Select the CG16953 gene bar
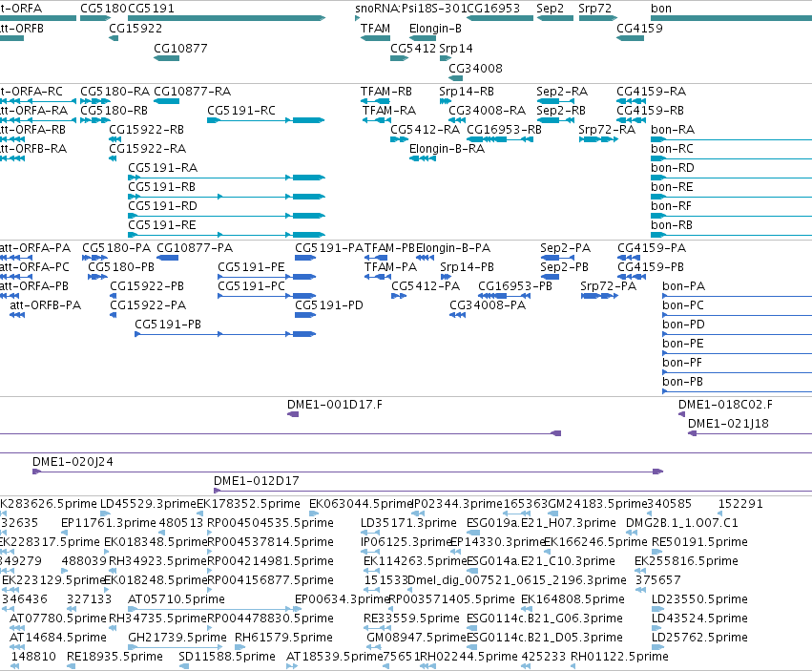The image size is (812, 671). coord(500,18)
